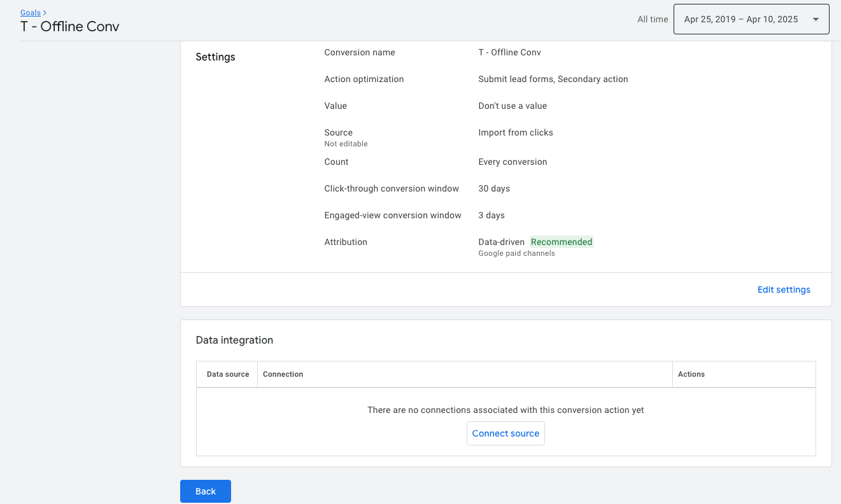
Task: Click the page title T - Offline Conv
Action: click(x=70, y=27)
